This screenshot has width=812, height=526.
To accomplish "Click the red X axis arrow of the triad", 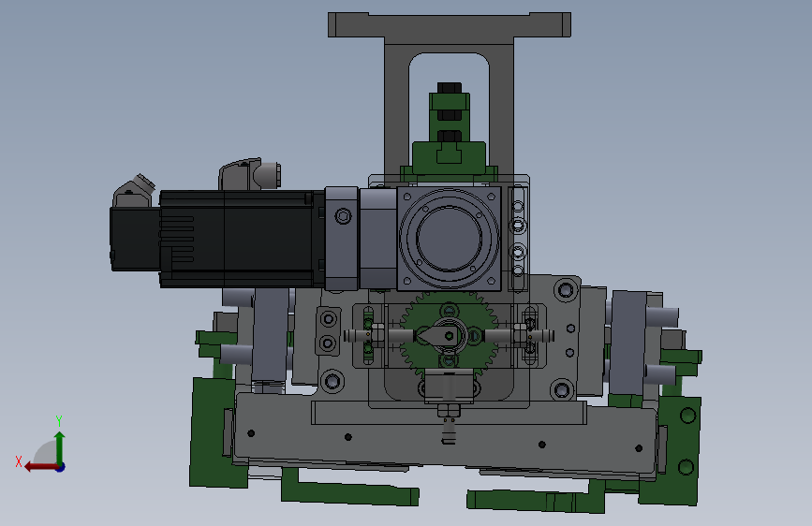I will [x=41, y=467].
